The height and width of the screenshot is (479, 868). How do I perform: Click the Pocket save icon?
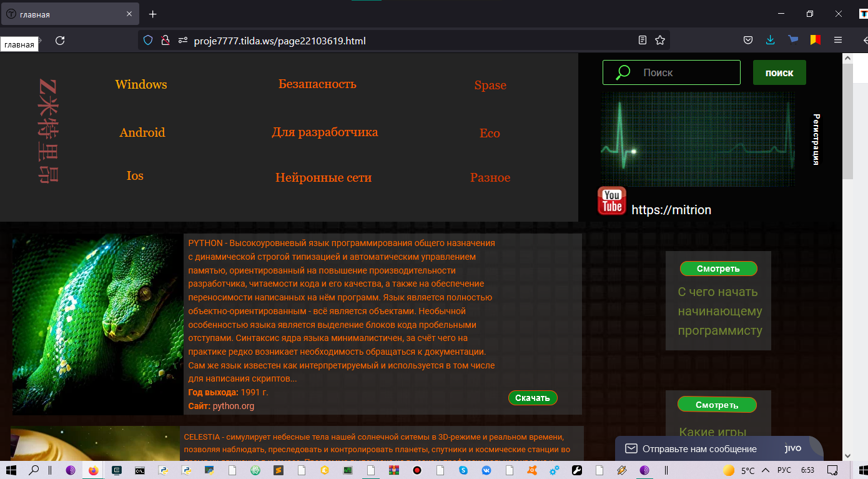pos(747,40)
